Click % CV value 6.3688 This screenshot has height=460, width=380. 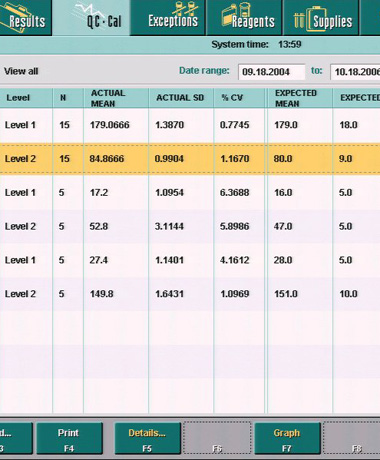[x=234, y=193]
